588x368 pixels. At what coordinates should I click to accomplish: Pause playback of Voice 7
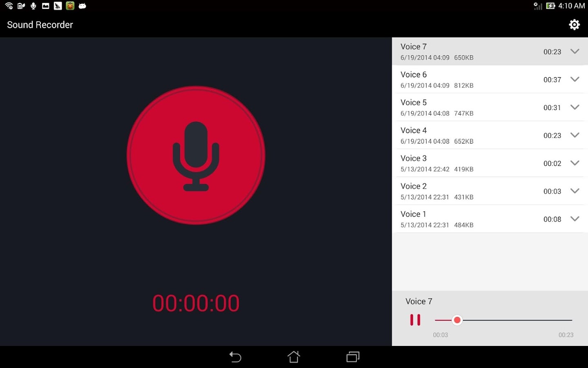click(415, 320)
